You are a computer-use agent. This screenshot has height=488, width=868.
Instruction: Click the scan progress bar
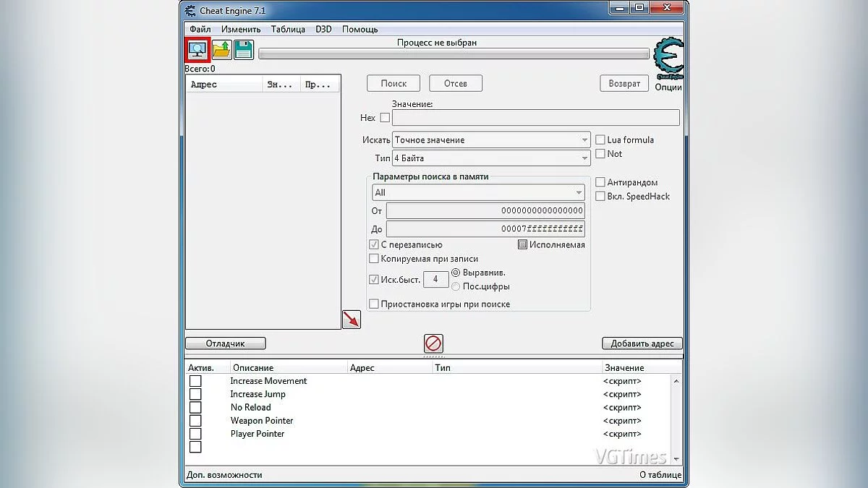[454, 54]
